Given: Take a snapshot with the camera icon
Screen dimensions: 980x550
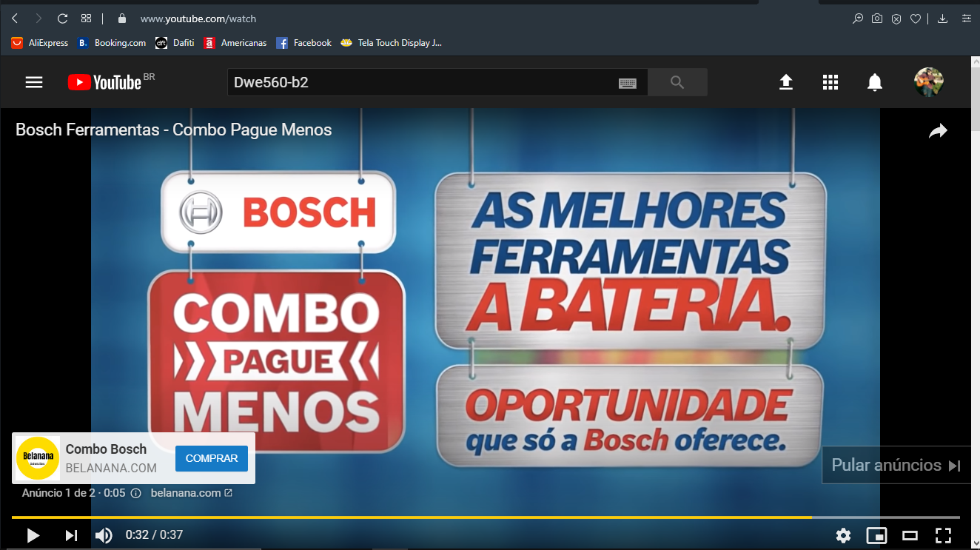Looking at the screenshot, I should pos(877,19).
